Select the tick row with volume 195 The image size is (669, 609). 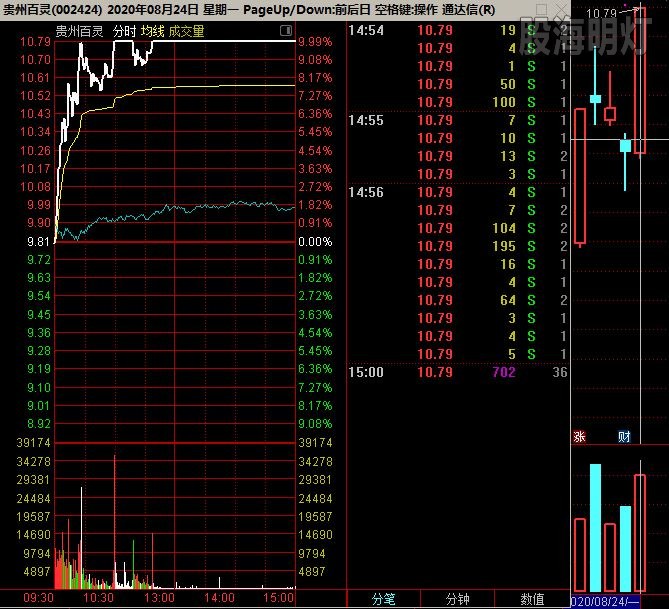458,246
